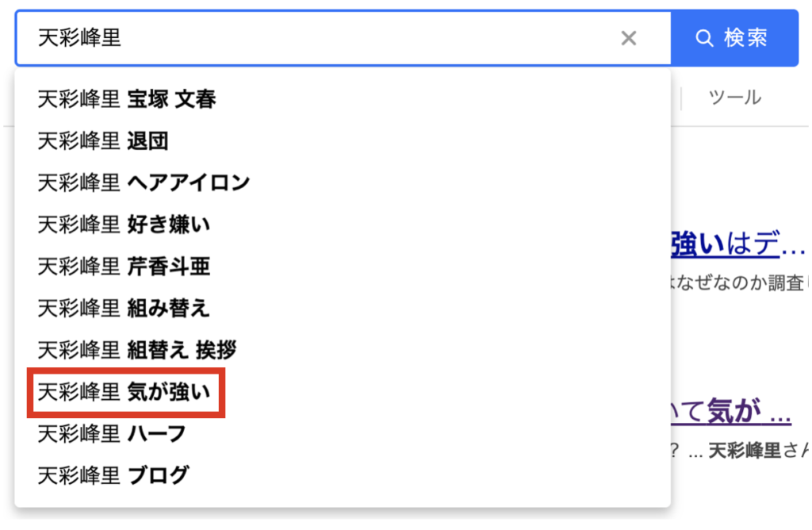Select the 天彩峰里 組み替え suggestion
812x530 pixels.
tap(343, 309)
